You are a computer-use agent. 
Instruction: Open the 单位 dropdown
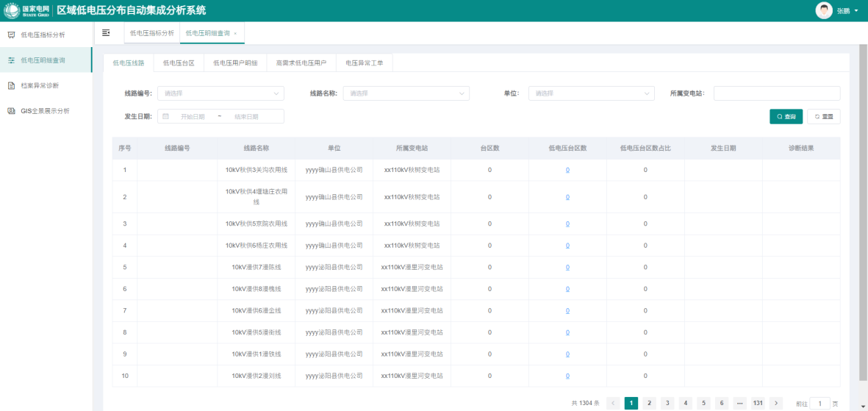[592, 93]
